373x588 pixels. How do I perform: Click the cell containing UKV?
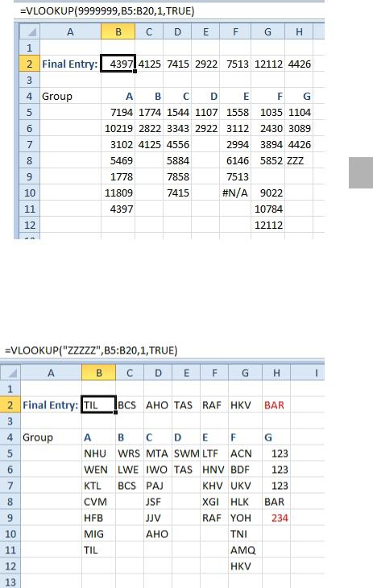tap(245, 486)
